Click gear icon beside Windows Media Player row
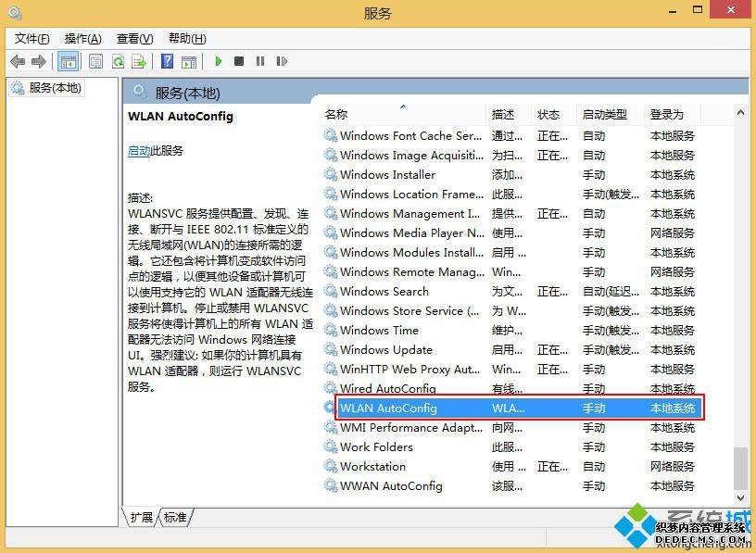 coord(330,233)
